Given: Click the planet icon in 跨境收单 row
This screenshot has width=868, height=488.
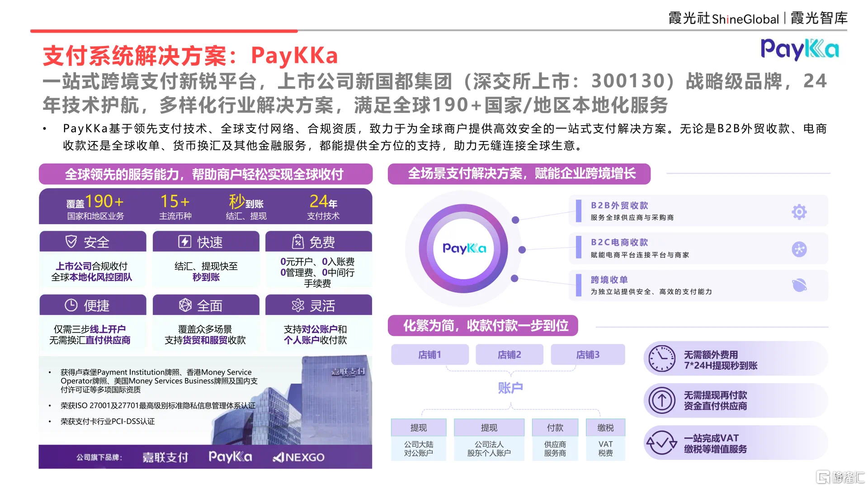Looking at the screenshot, I should 799,285.
